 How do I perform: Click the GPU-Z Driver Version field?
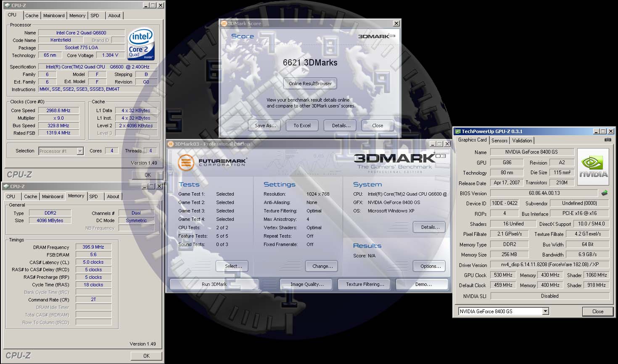pos(550,264)
